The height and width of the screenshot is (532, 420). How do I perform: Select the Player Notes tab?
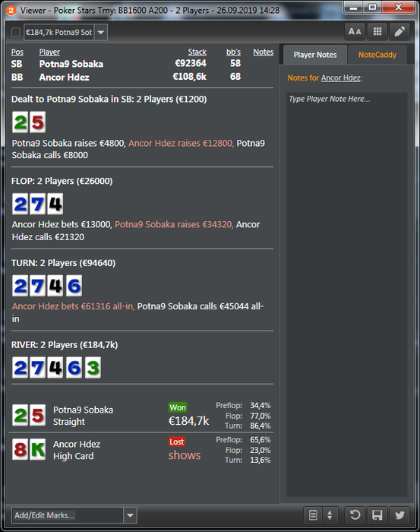coord(315,55)
